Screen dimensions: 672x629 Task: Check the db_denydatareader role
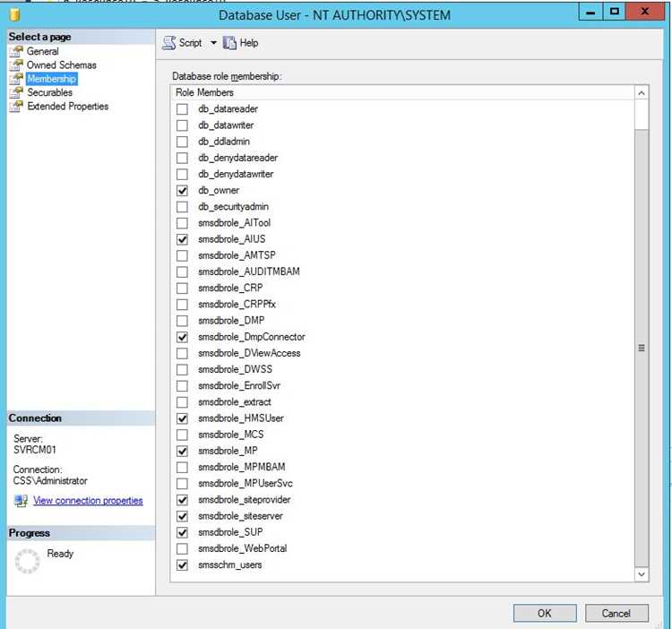(x=182, y=158)
